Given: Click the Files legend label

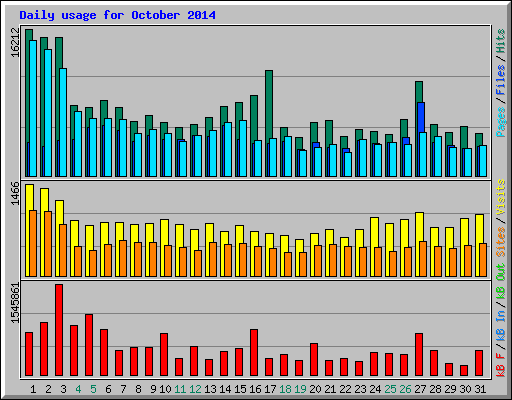Looking at the screenshot, I should coord(501,80).
